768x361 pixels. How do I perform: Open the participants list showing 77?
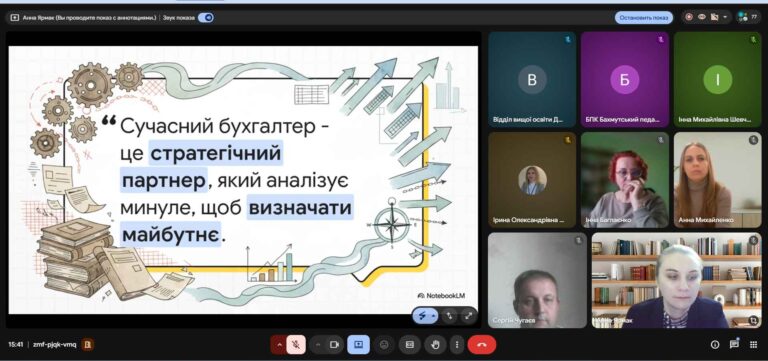click(x=747, y=17)
